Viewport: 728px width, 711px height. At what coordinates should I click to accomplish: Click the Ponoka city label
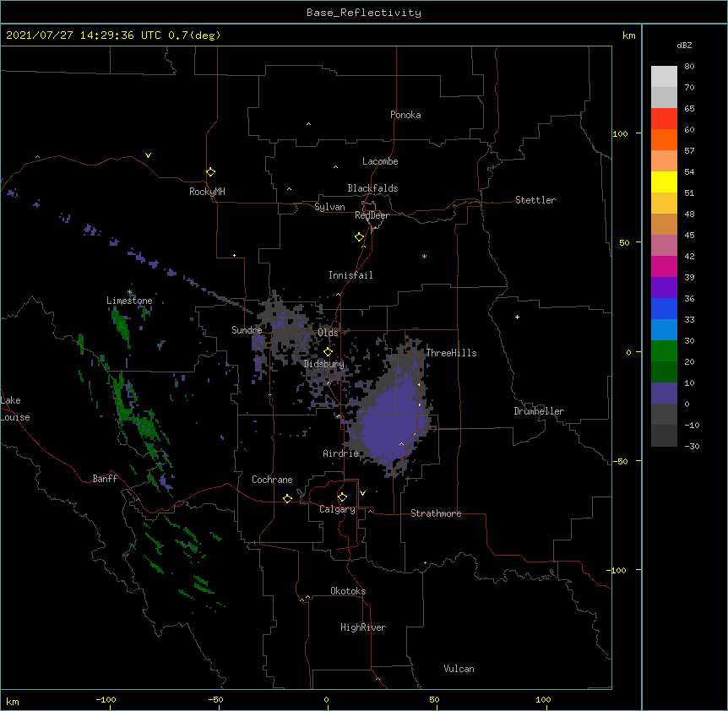[405, 115]
